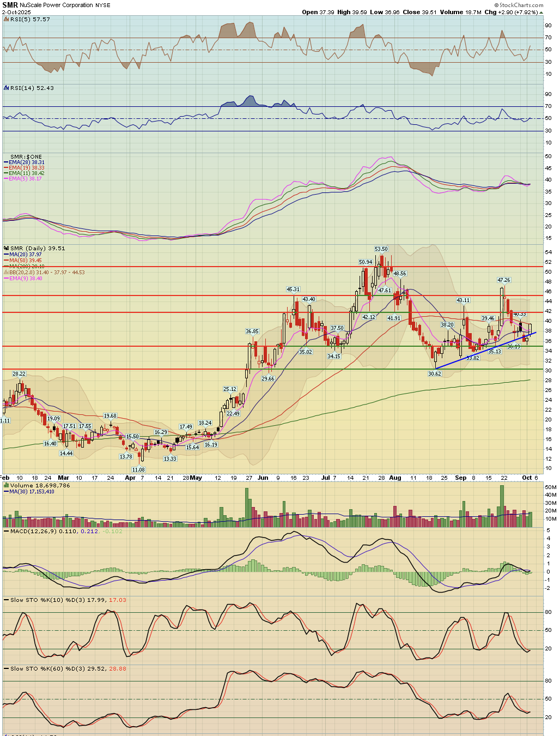Image resolution: width=560 pixels, height=736 pixels.
Task: Click the 30.62 August low label
Action: click(x=434, y=374)
